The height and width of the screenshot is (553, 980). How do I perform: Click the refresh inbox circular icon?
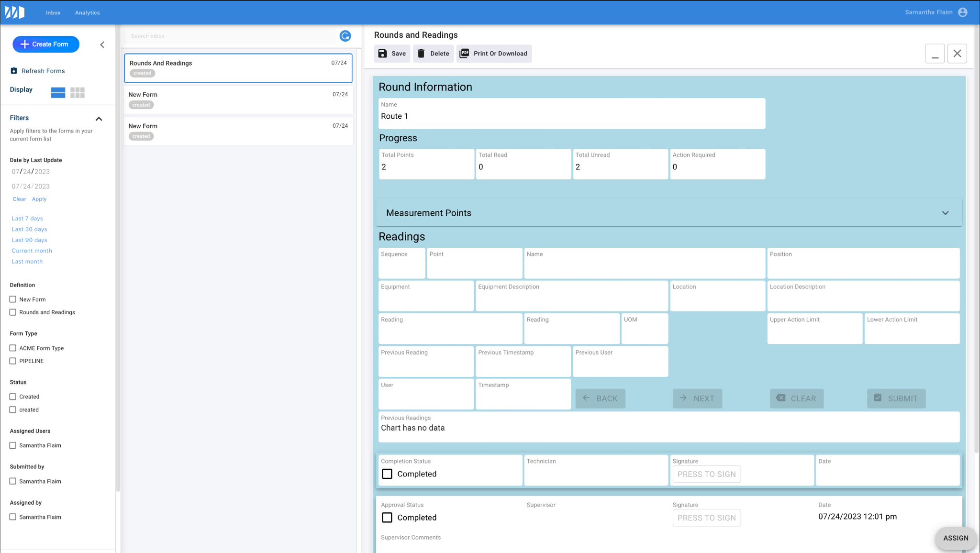pos(345,36)
